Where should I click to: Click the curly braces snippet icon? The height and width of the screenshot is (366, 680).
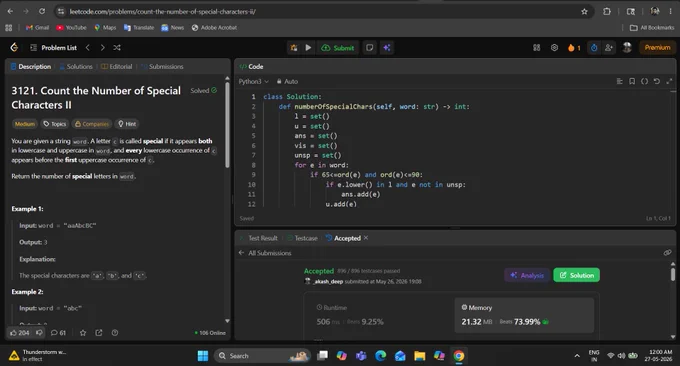[x=644, y=82]
